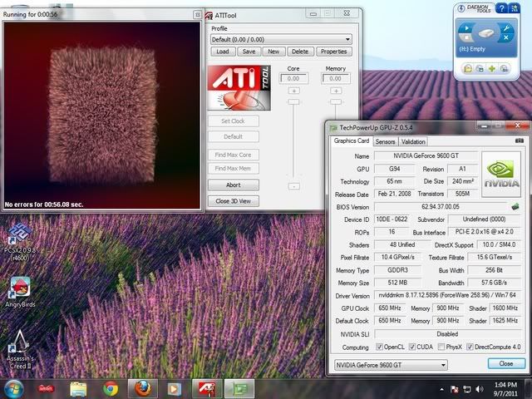Click the Save profile button

[249, 52]
